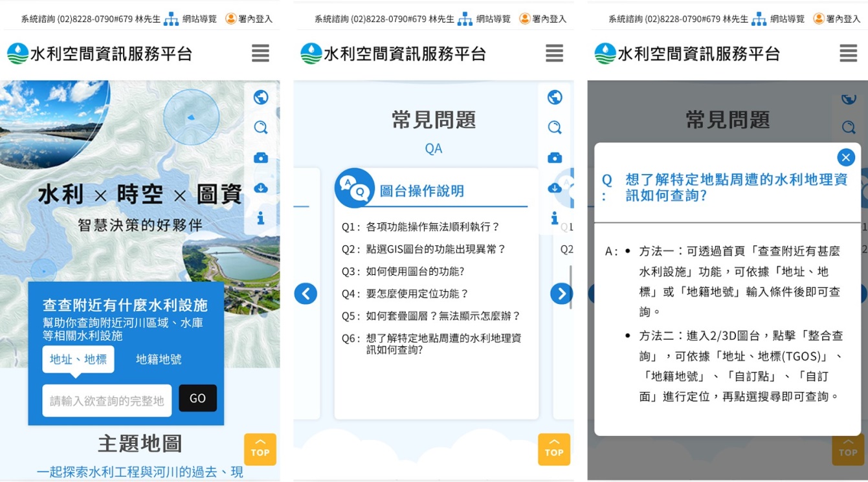The image size is (868, 482).
Task: Open the hamburger menu above the homepage banner
Action: click(260, 53)
